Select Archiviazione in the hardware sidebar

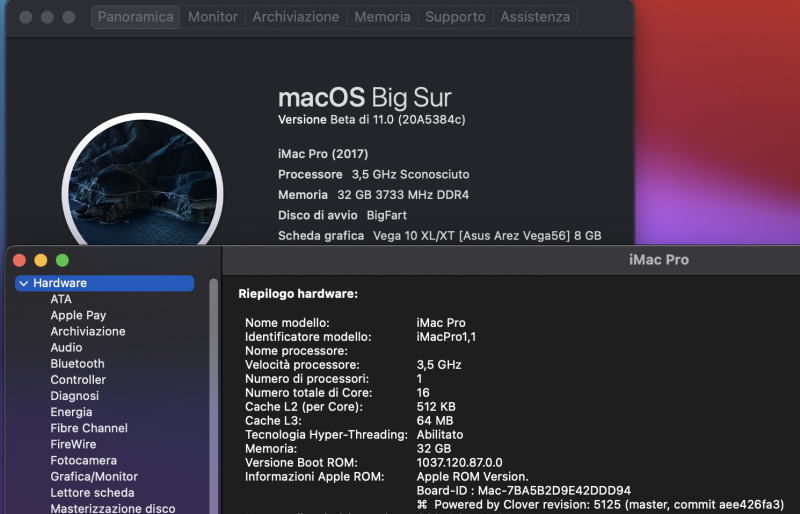coord(88,331)
